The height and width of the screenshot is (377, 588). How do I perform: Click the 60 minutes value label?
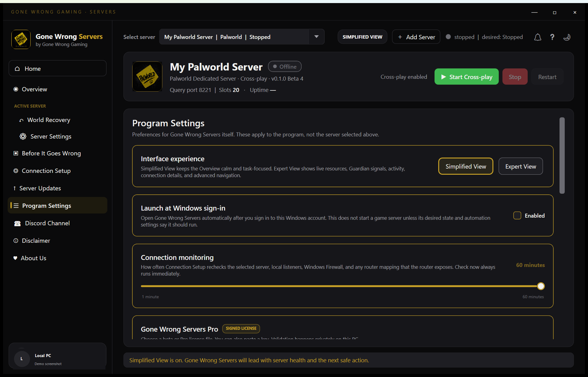tap(530, 265)
